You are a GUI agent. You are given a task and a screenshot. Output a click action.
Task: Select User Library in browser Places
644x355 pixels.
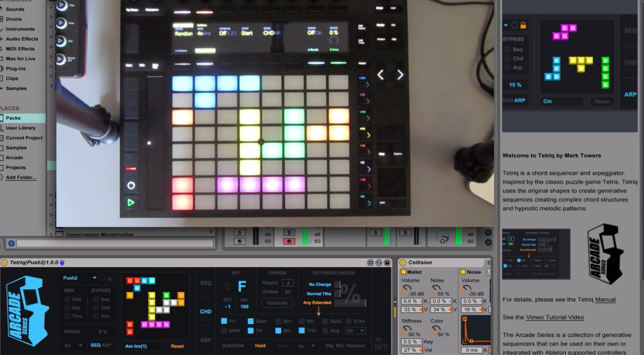tap(23, 128)
